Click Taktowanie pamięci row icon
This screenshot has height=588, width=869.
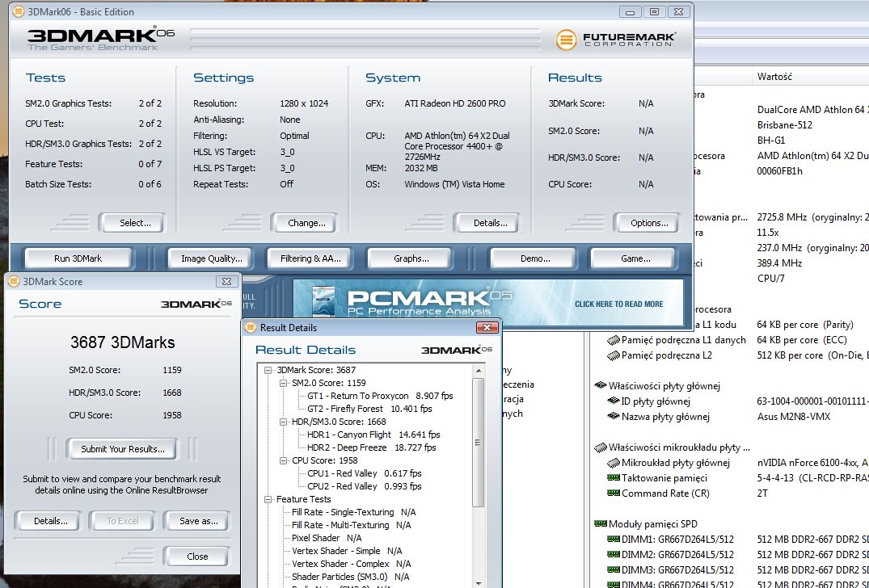(x=613, y=478)
